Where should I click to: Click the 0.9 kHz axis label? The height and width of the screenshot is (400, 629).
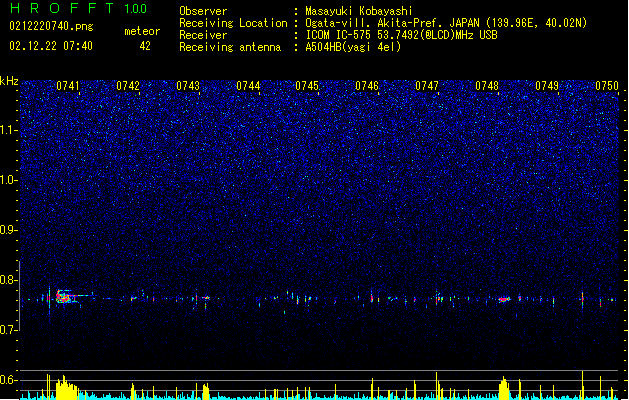[9, 230]
